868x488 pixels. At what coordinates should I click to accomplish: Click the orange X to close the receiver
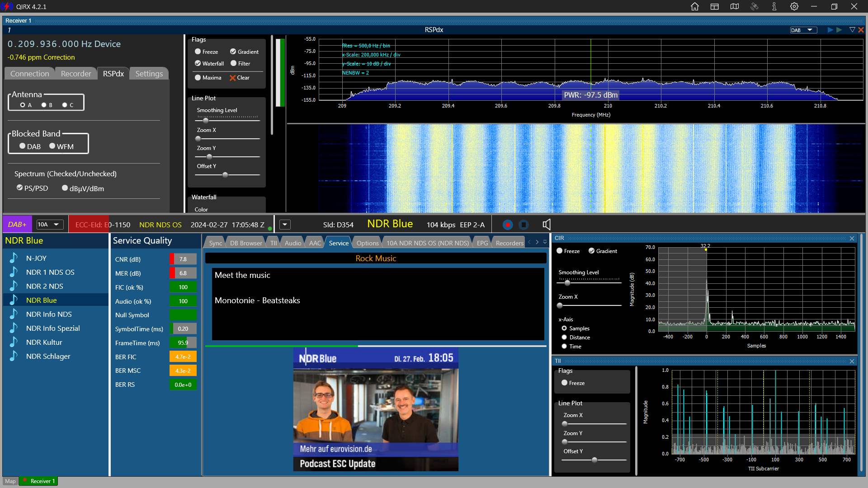[861, 30]
